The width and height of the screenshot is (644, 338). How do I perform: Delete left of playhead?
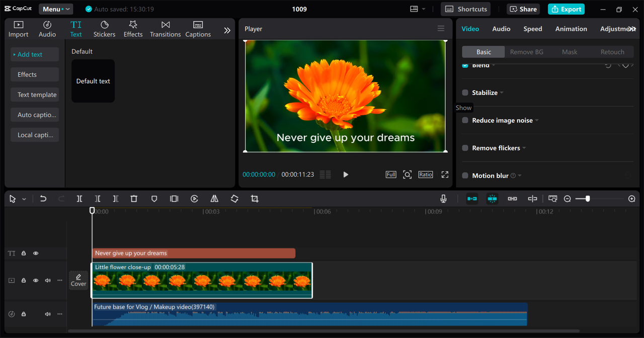(98, 199)
